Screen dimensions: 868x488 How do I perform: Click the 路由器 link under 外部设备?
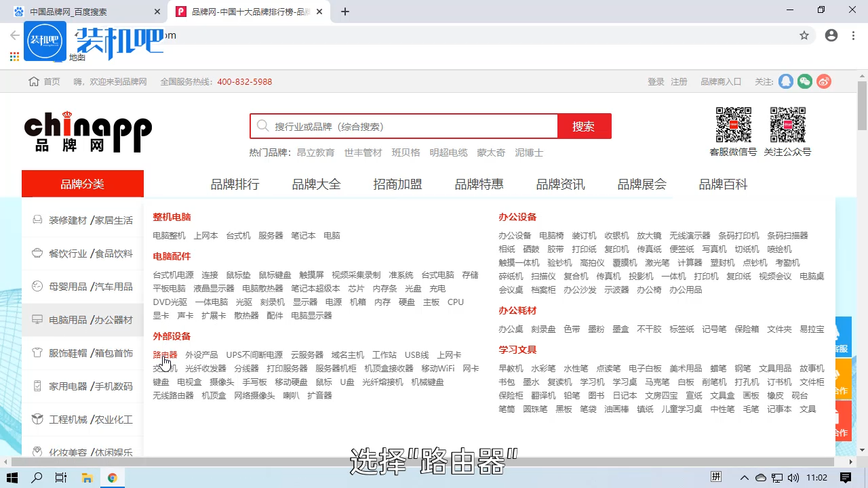click(x=165, y=354)
